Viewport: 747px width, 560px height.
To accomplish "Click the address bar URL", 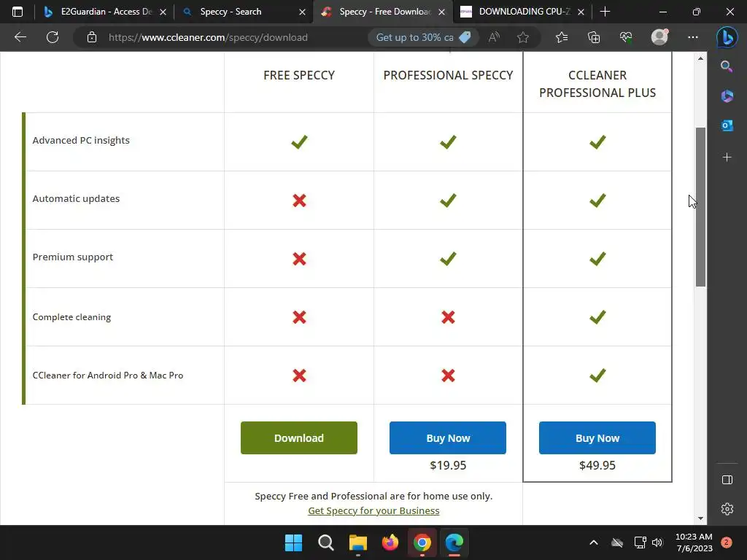I will (208, 37).
